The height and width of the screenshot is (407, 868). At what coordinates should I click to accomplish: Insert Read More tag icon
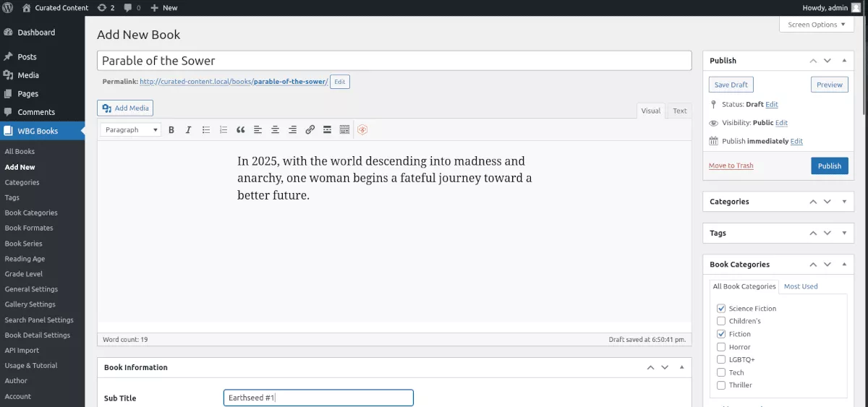[328, 130]
